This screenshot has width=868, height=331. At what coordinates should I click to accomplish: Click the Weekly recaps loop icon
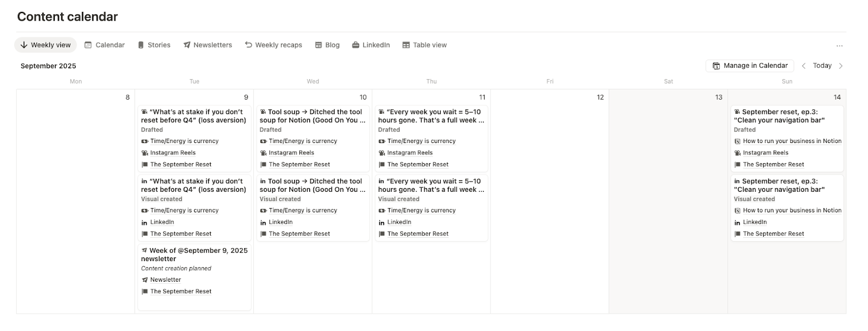(248, 45)
